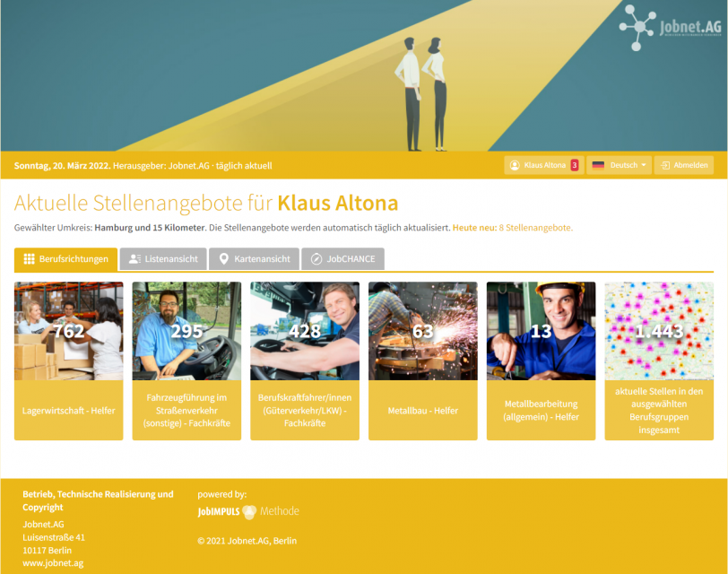Select the JobCHANCE tab
This screenshot has width=728, height=574.
[x=342, y=258]
